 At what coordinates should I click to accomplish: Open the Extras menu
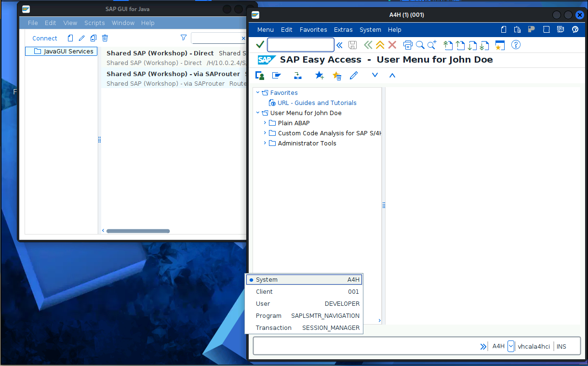tap(343, 29)
